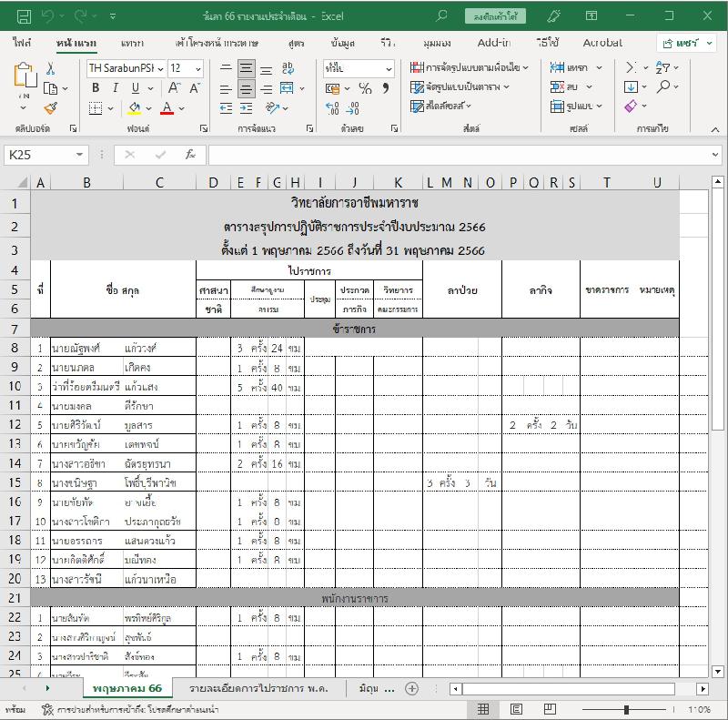The image size is (728, 720).
Task: Open Find & Select magnifier icon
Action: coord(664,87)
